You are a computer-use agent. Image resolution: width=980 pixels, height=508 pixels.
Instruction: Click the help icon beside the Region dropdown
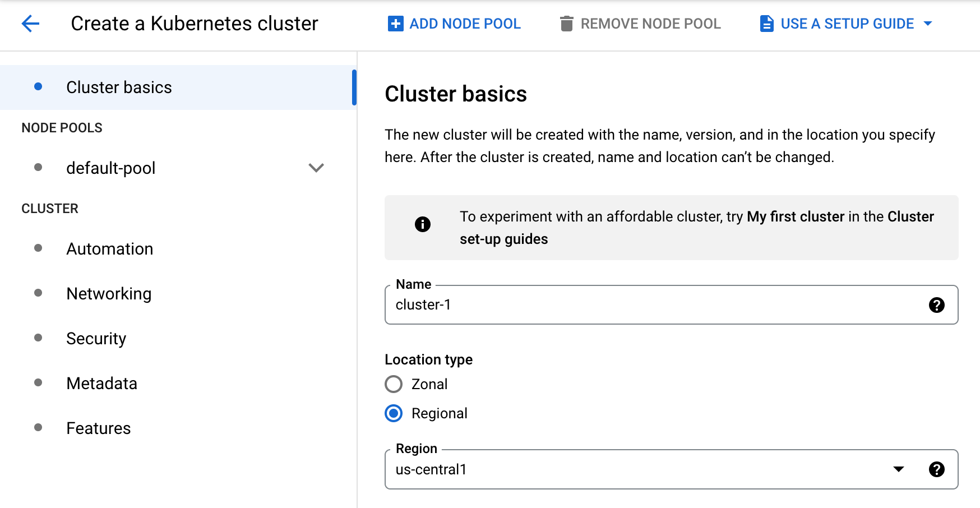coord(936,469)
